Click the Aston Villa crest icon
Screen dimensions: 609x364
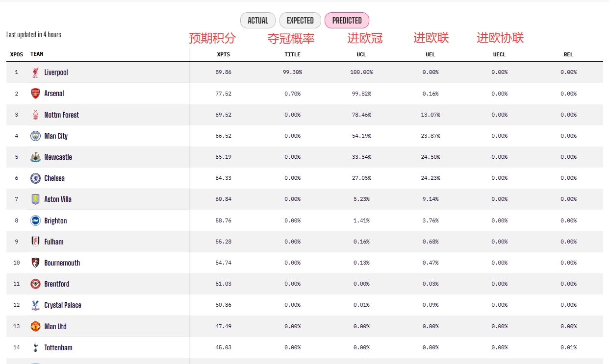tap(35, 199)
